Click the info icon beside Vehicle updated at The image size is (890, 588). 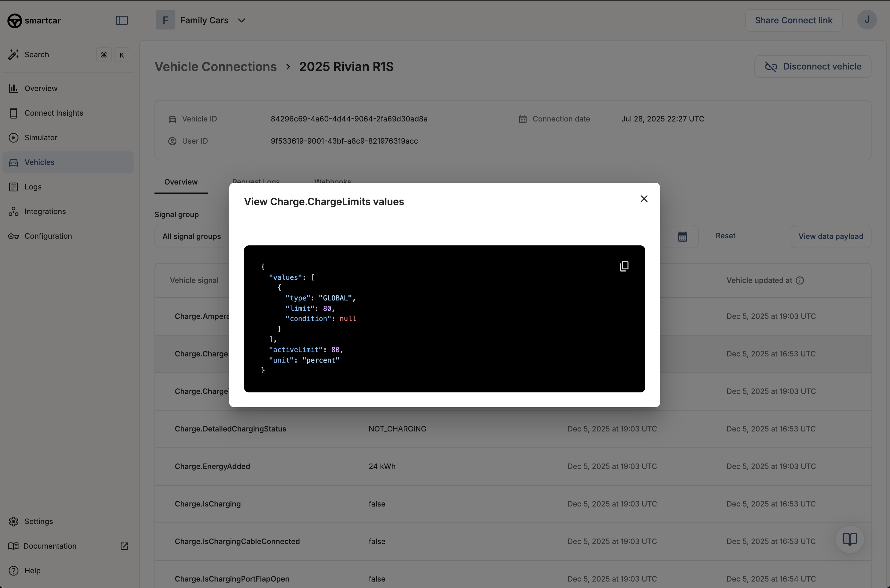click(x=800, y=280)
